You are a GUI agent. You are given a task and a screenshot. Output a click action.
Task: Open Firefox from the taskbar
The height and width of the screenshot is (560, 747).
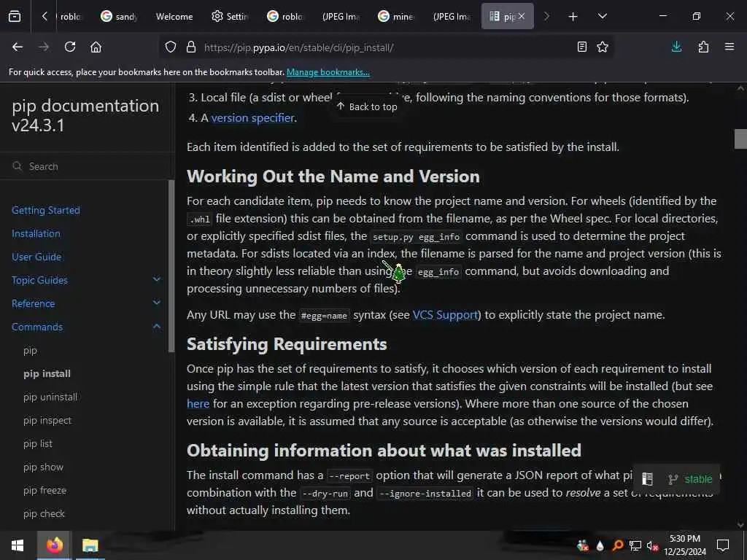click(54, 545)
